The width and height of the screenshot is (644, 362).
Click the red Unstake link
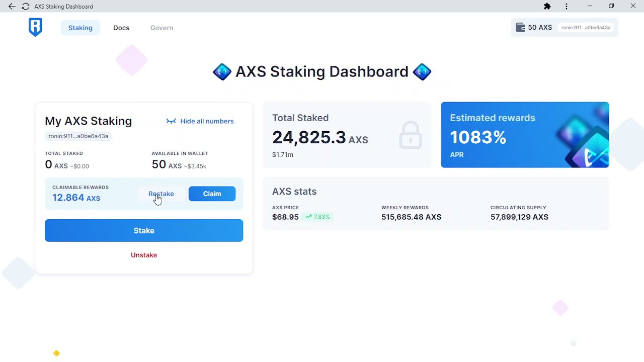[144, 255]
